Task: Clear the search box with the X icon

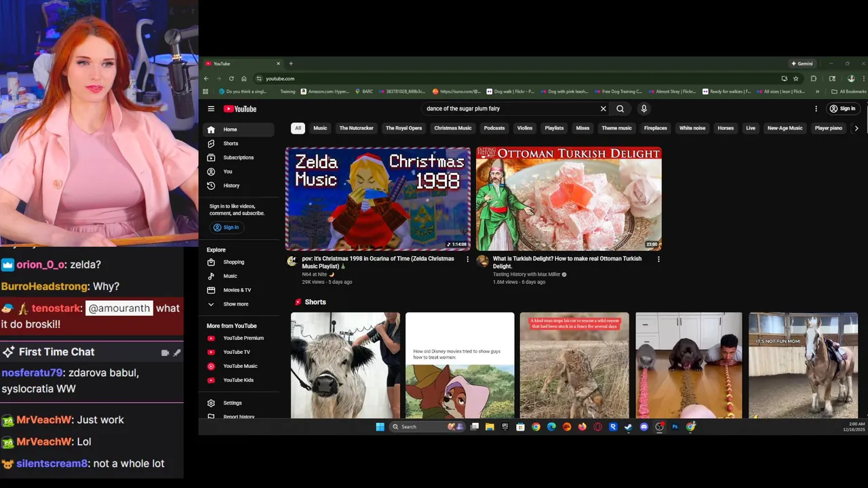Action: tap(603, 108)
